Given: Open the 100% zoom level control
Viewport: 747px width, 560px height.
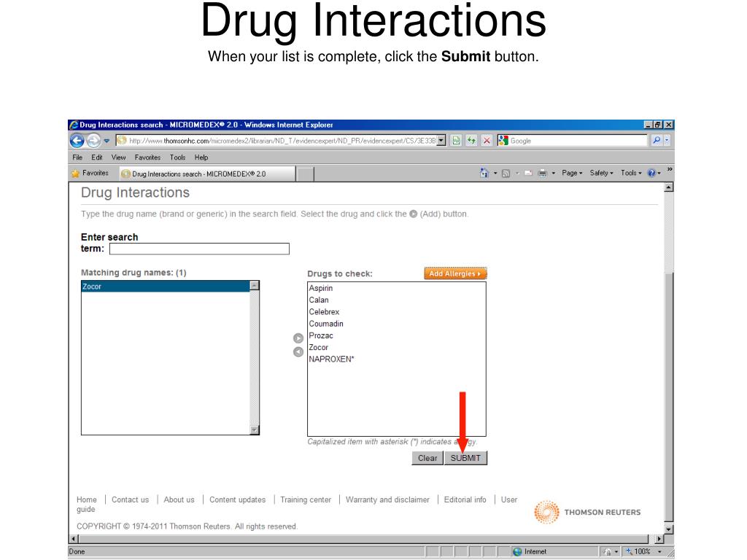Looking at the screenshot, I should [644, 551].
